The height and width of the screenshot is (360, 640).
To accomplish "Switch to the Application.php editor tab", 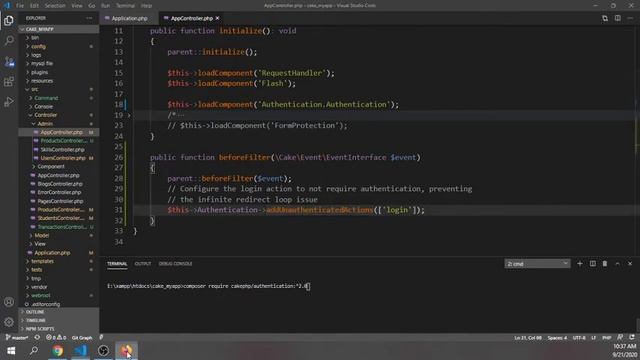I will 129,18.
